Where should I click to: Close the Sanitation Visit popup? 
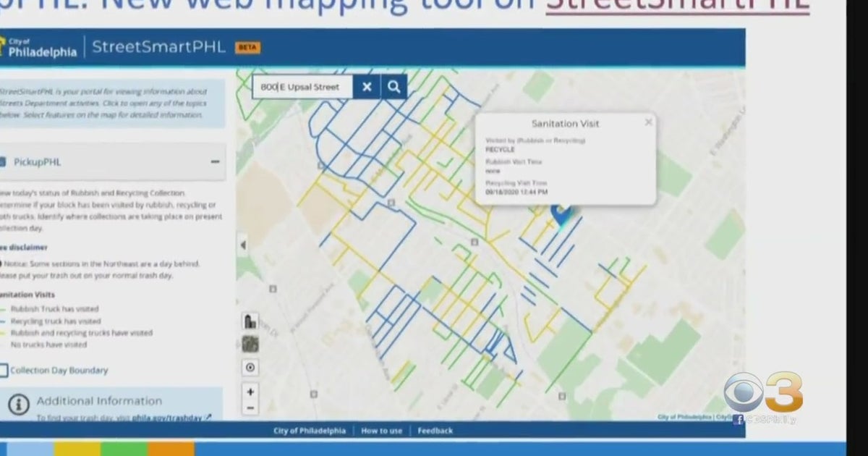click(649, 122)
